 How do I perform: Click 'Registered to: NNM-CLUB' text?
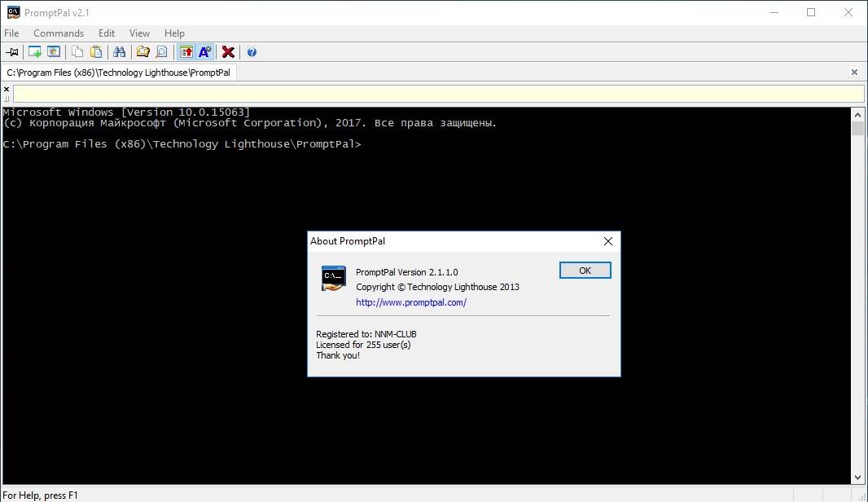[x=366, y=334]
